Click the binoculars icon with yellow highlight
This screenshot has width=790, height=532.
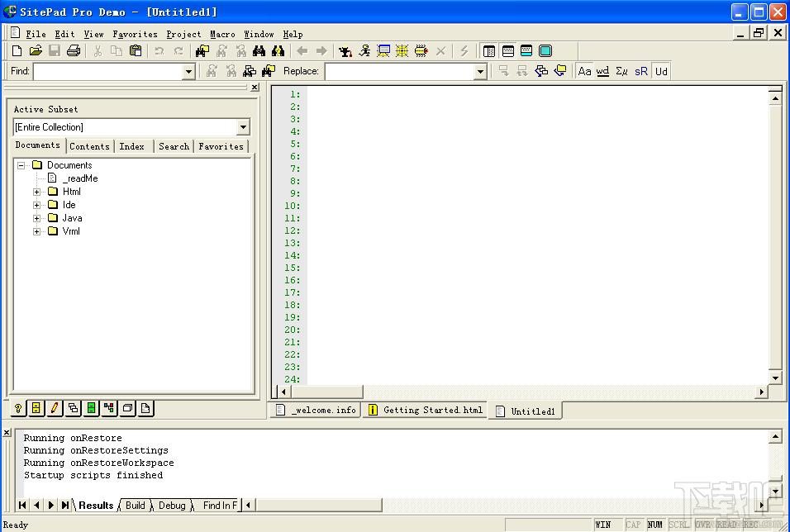(x=278, y=51)
